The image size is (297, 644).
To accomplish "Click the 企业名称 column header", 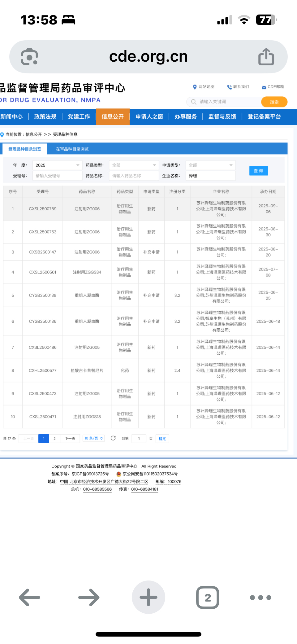I will [221, 191].
